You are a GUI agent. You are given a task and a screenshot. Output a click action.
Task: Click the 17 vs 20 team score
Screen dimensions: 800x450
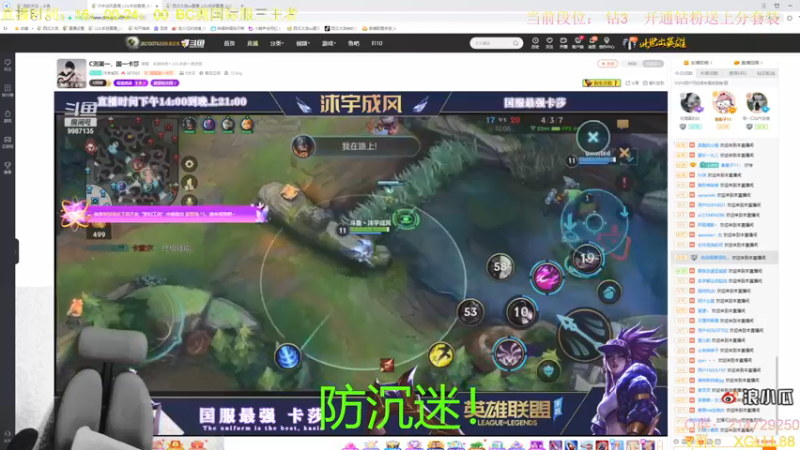(503, 120)
